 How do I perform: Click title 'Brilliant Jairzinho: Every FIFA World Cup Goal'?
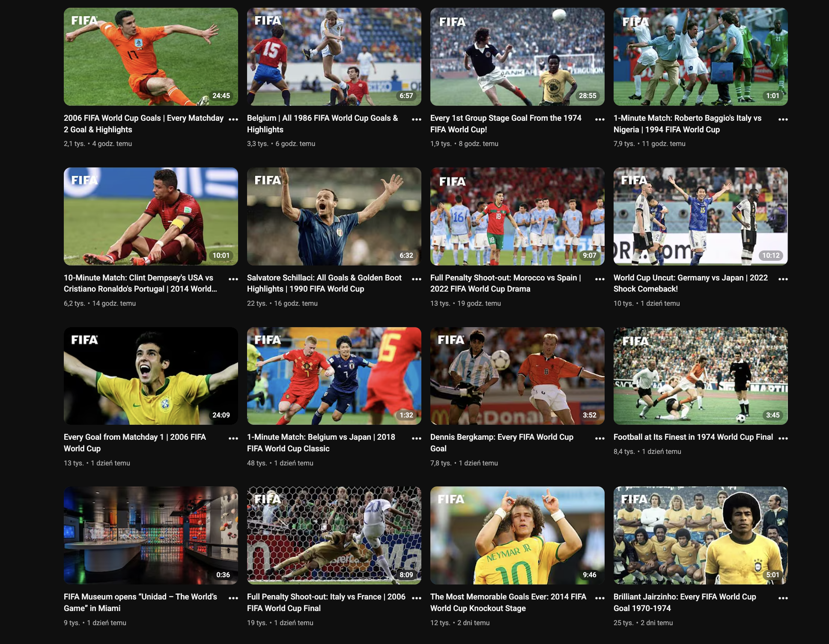(x=684, y=597)
